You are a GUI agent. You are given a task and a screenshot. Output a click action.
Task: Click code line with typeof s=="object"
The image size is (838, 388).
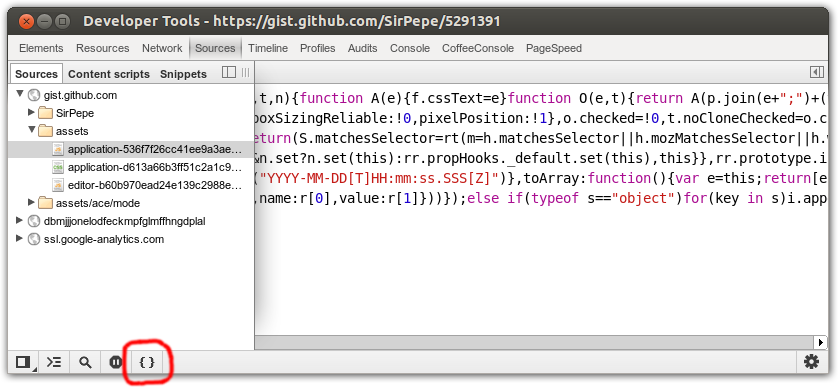coord(541,198)
